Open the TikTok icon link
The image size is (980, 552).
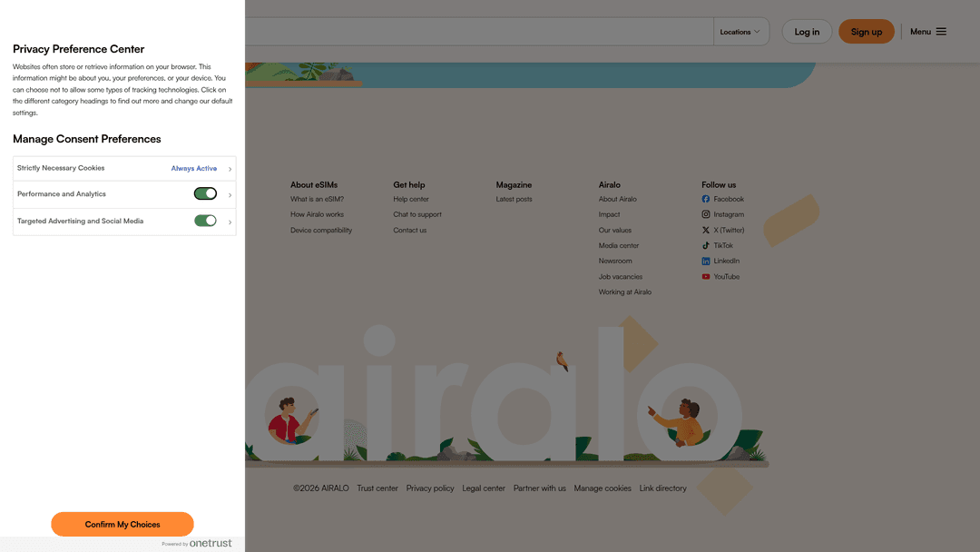tap(706, 245)
